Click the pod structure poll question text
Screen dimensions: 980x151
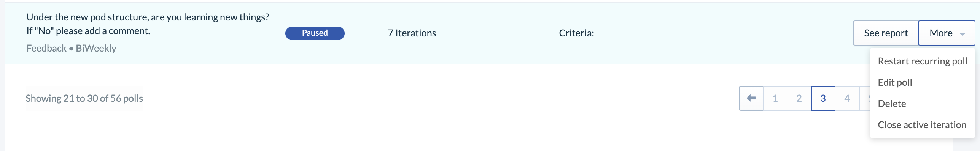point(148,24)
